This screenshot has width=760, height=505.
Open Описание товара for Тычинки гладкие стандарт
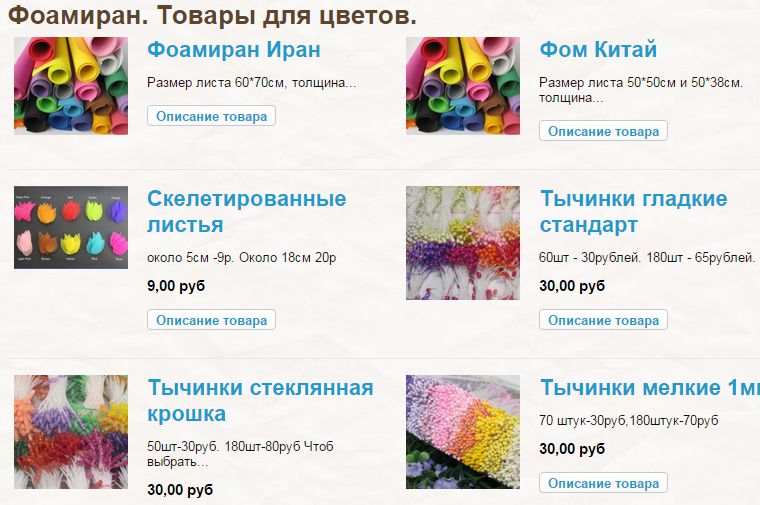click(603, 320)
